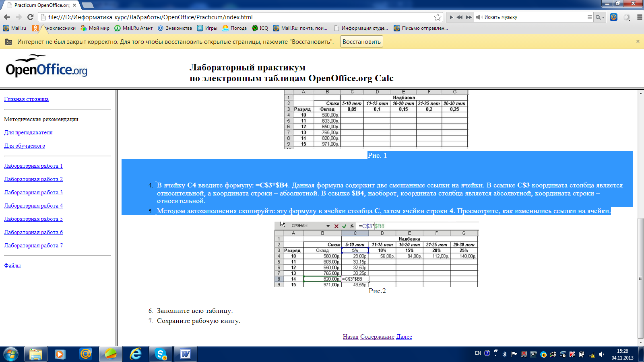Bookmark this page with the star icon
Image resolution: width=644 pixels, height=362 pixels.
pos(438,17)
